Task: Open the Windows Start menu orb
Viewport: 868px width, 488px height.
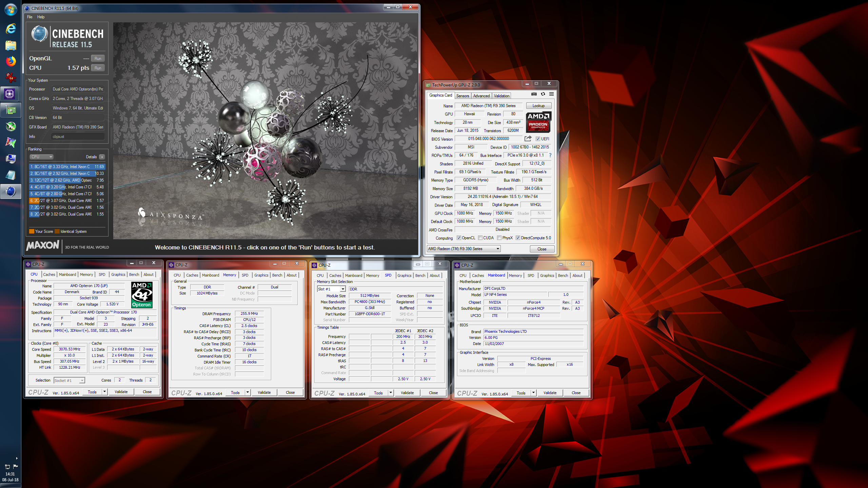Action: pyautogui.click(x=11, y=10)
